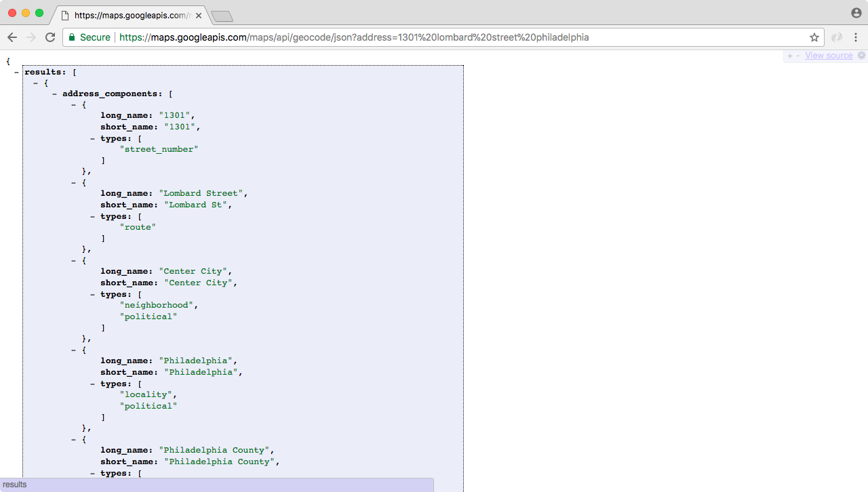This screenshot has height=492, width=868.
Task: Reload the page with the refresh icon
Action: (x=50, y=37)
